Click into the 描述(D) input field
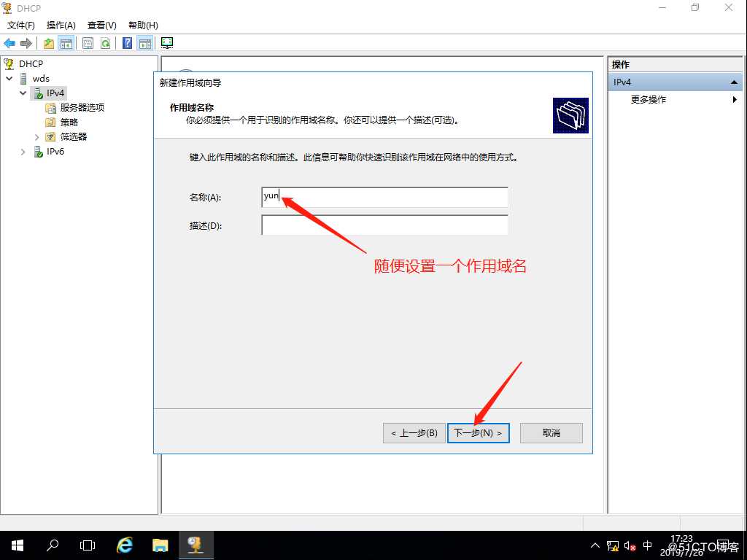 click(384, 225)
